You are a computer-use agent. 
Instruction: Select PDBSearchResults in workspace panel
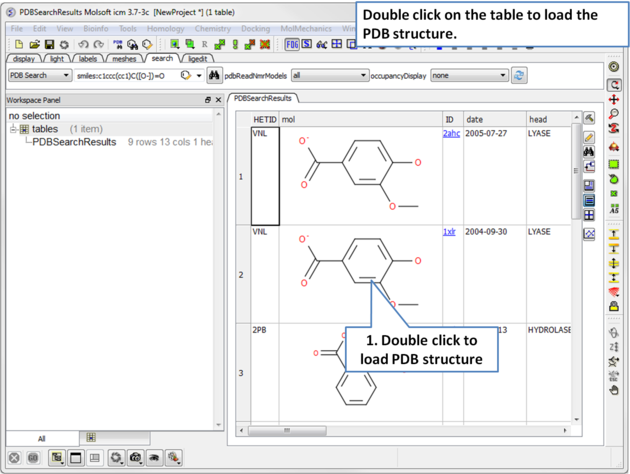(x=74, y=142)
